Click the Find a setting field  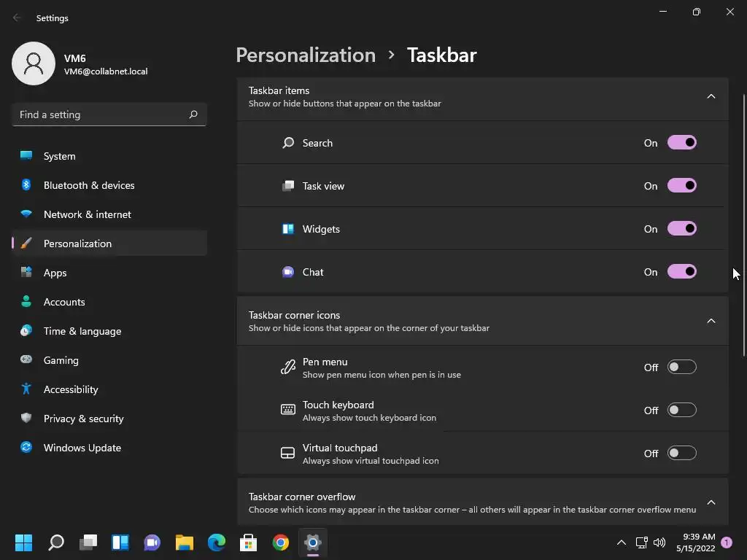(109, 114)
